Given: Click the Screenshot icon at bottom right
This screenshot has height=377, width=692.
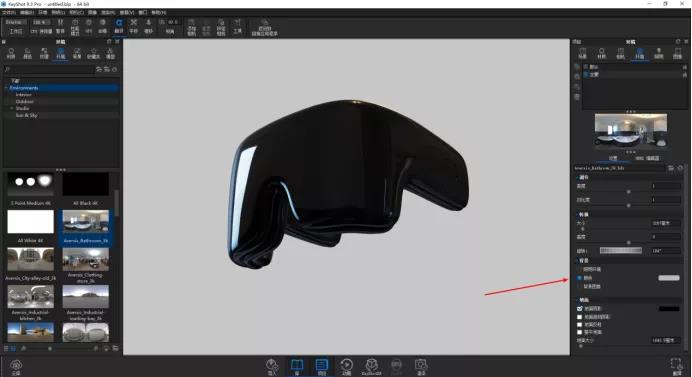Looking at the screenshot, I should [x=676, y=366].
